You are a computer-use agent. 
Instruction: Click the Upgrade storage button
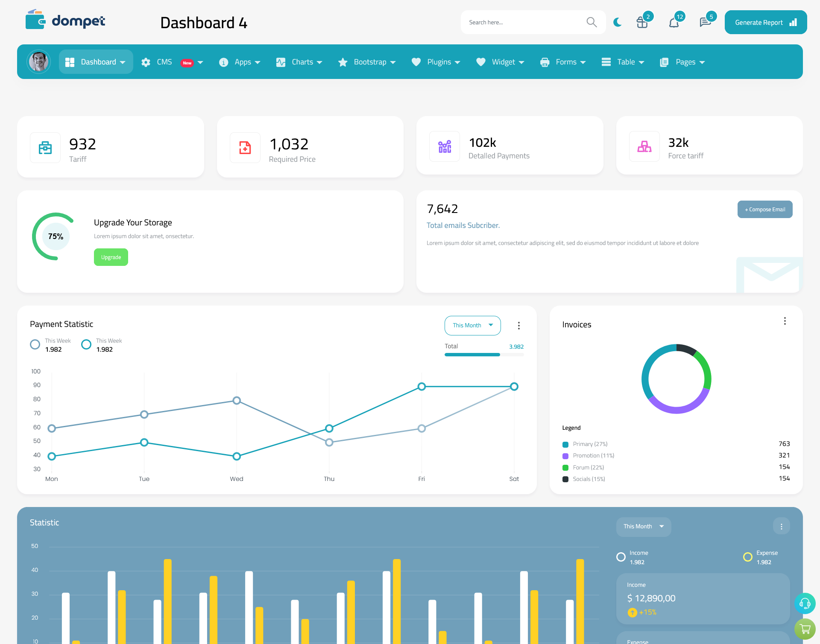pyautogui.click(x=111, y=257)
